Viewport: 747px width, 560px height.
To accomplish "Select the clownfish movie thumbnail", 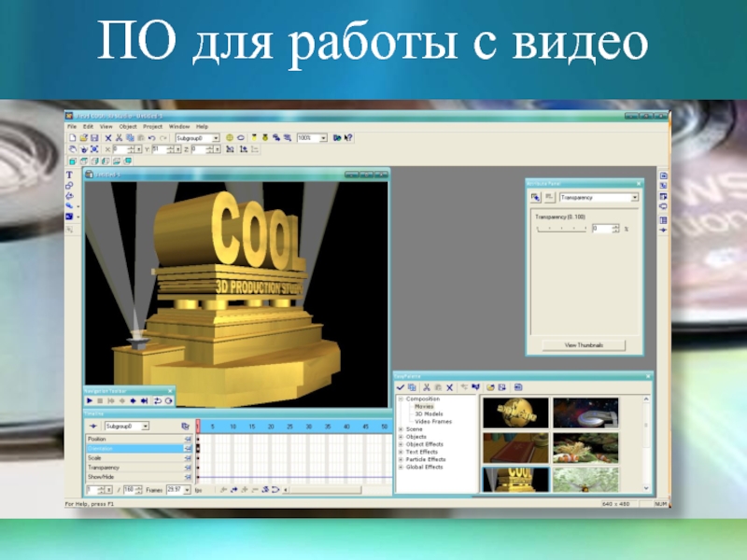I will pos(585,448).
